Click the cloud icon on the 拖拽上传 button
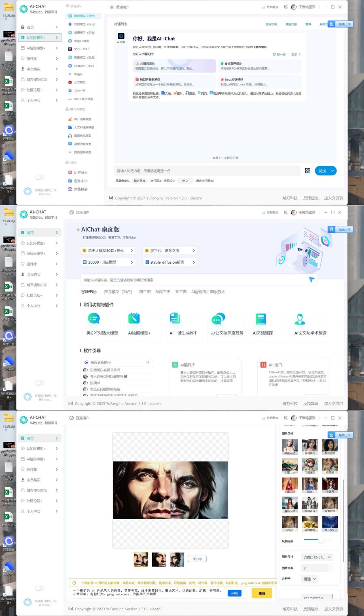 point(331,24)
